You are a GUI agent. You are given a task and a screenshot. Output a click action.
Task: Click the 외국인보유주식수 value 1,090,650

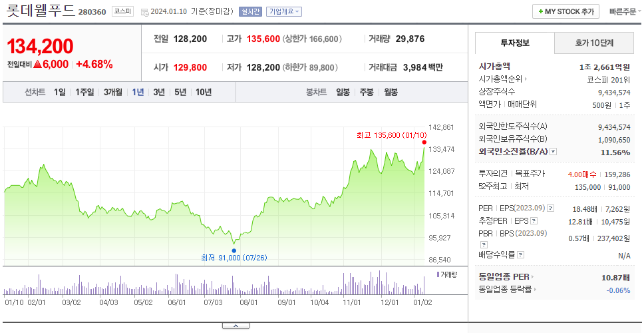(x=615, y=140)
